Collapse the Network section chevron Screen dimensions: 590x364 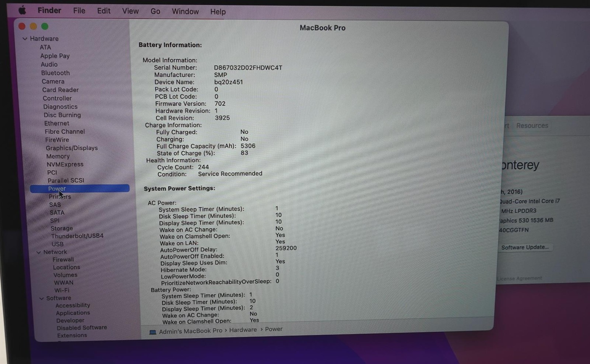point(38,252)
